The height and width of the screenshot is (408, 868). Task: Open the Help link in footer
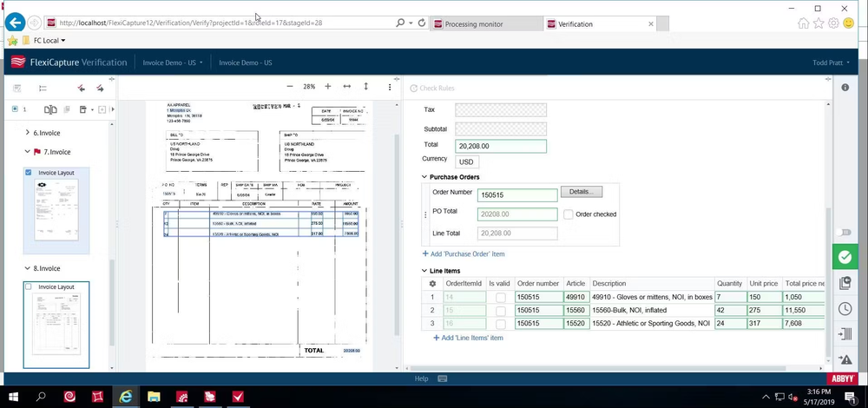coord(421,379)
